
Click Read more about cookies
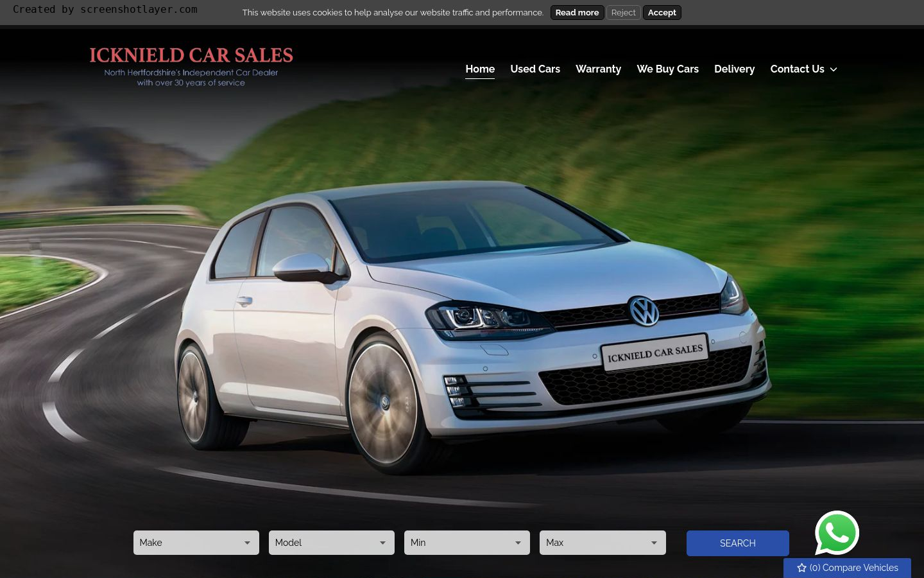coord(577,12)
